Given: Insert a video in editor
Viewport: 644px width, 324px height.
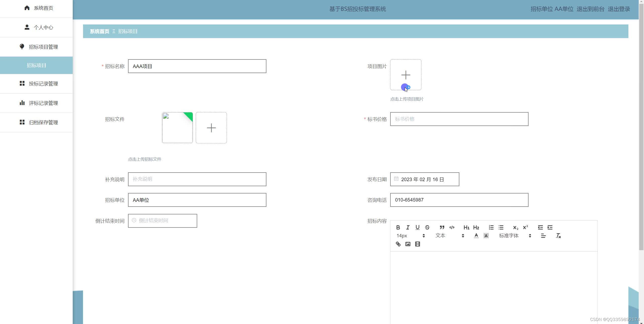Looking at the screenshot, I should 418,244.
